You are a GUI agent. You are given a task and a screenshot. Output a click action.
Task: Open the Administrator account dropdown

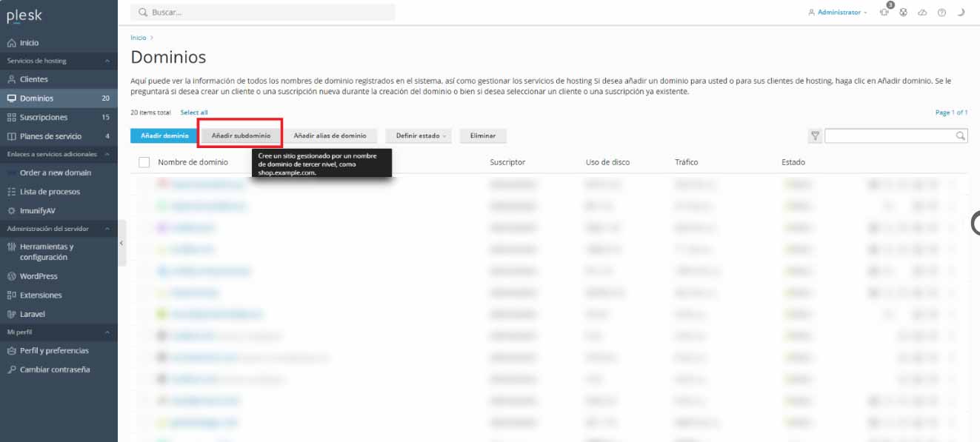click(837, 13)
